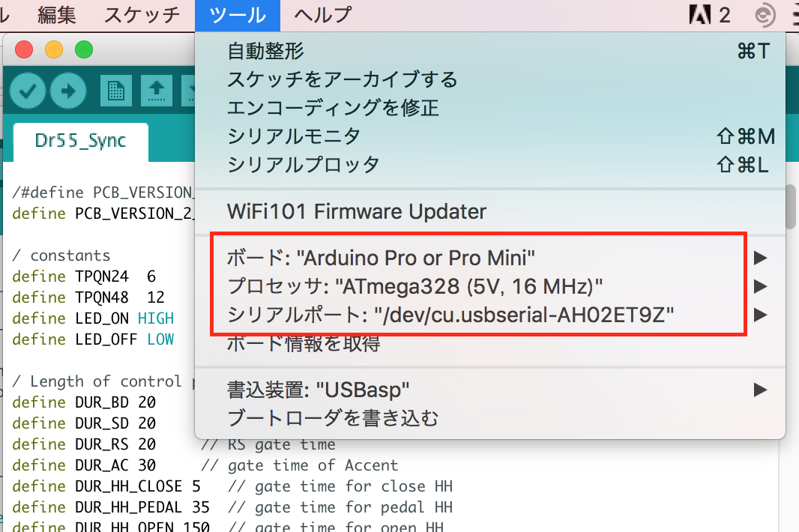Click the HIGH keyword in LED_ON line
The image size is (799, 532).
pyautogui.click(x=156, y=318)
